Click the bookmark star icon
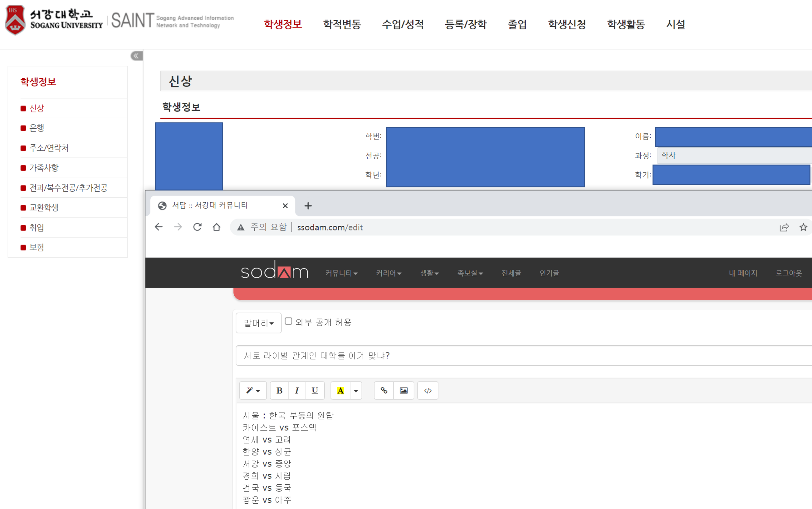 point(803,227)
